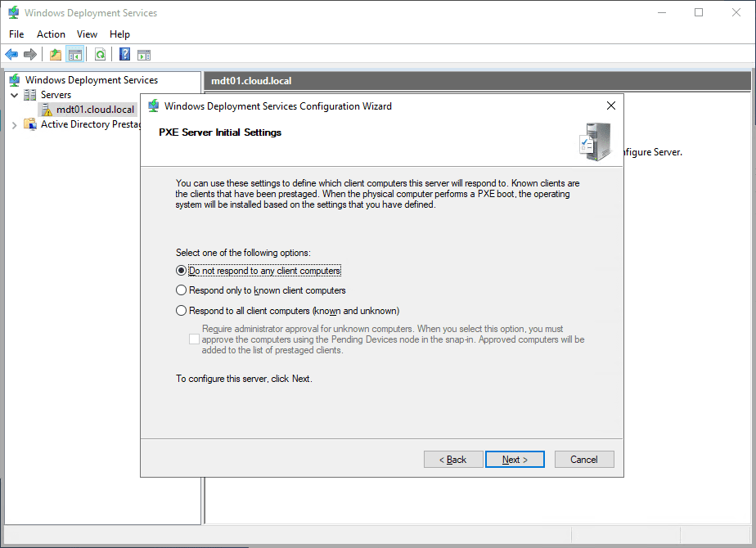Viewport: 756px width, 548px height.
Task: Click the Back button in wizard
Action: [453, 460]
